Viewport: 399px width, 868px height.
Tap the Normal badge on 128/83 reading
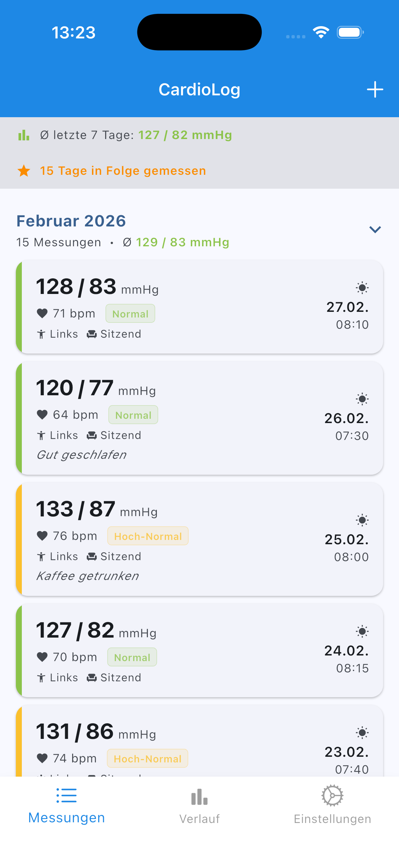click(130, 314)
